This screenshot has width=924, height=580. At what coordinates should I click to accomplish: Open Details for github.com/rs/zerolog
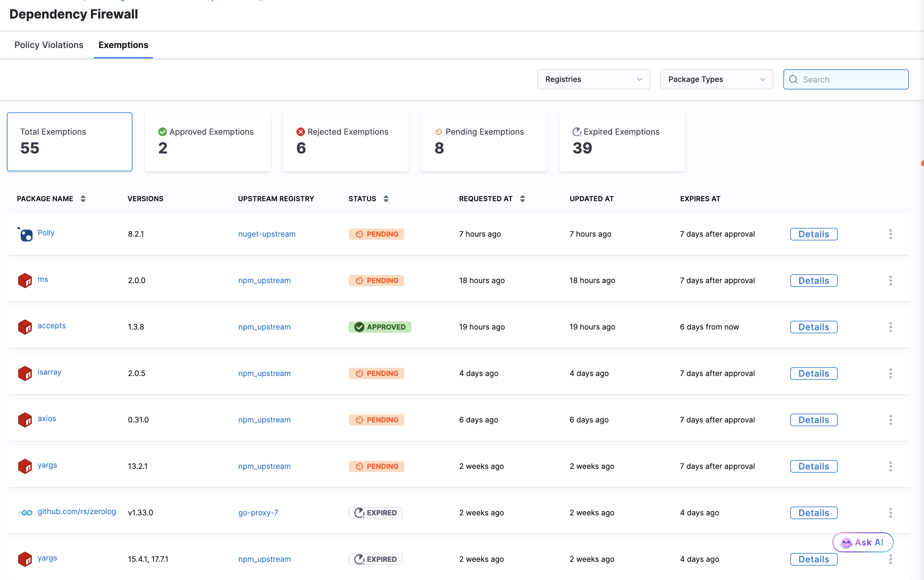coord(814,513)
